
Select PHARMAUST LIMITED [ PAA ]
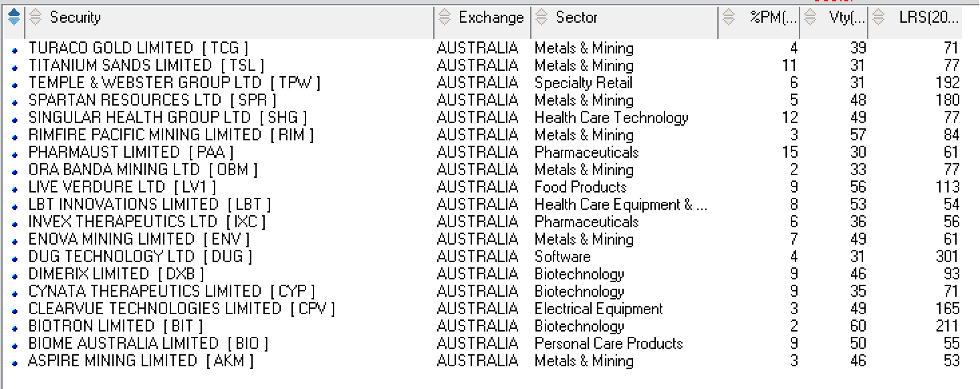coord(131,152)
